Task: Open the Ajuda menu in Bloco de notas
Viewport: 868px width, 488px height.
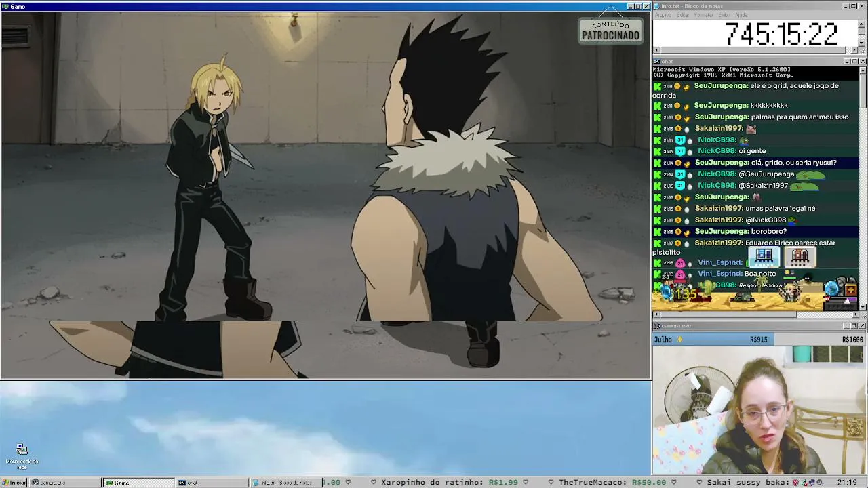Action: (741, 15)
